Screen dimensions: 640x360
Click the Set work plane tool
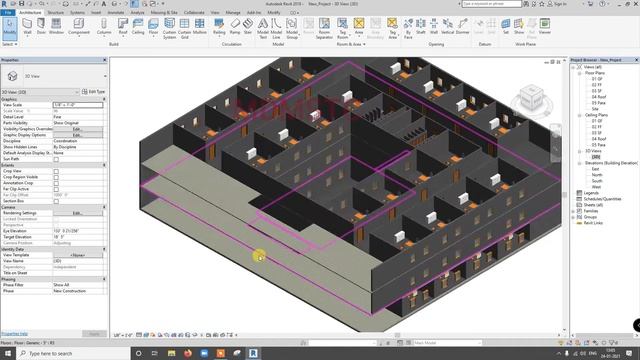click(506, 27)
